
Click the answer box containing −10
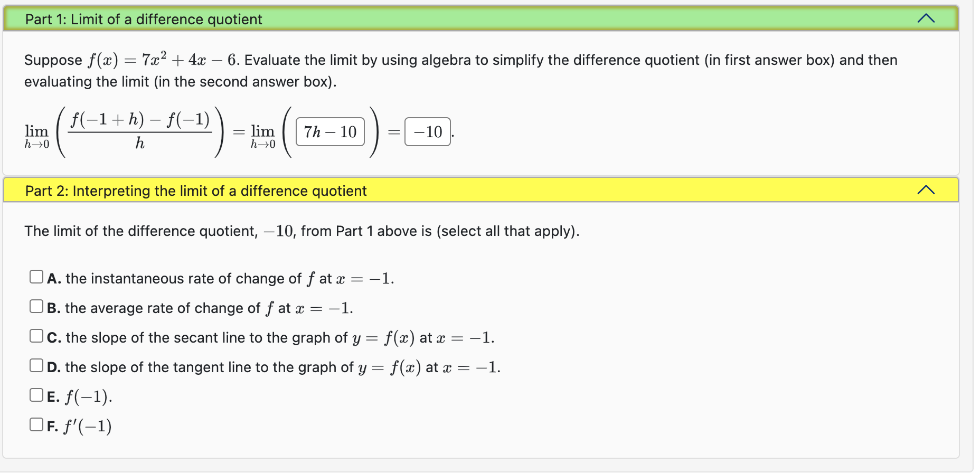[427, 132]
